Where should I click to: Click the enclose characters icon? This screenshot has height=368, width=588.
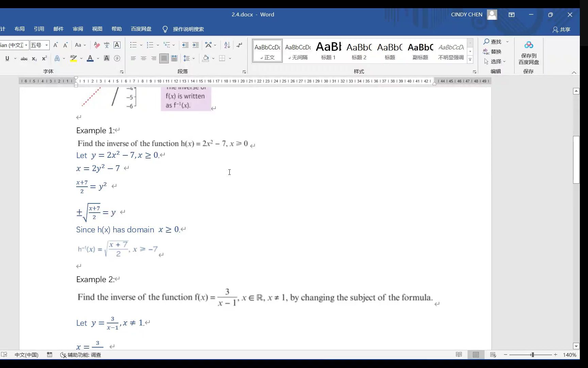pyautogui.click(x=117, y=58)
